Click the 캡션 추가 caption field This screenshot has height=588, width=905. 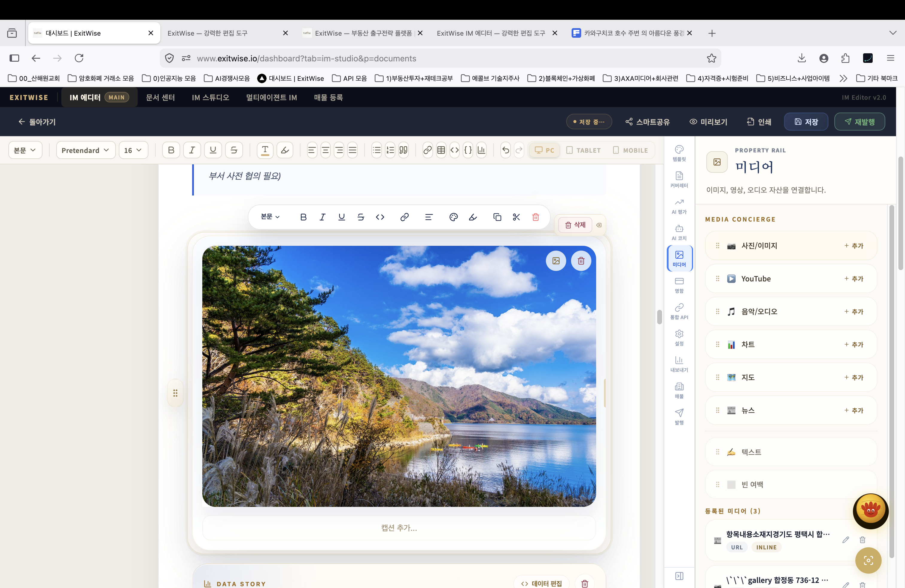pos(399,528)
